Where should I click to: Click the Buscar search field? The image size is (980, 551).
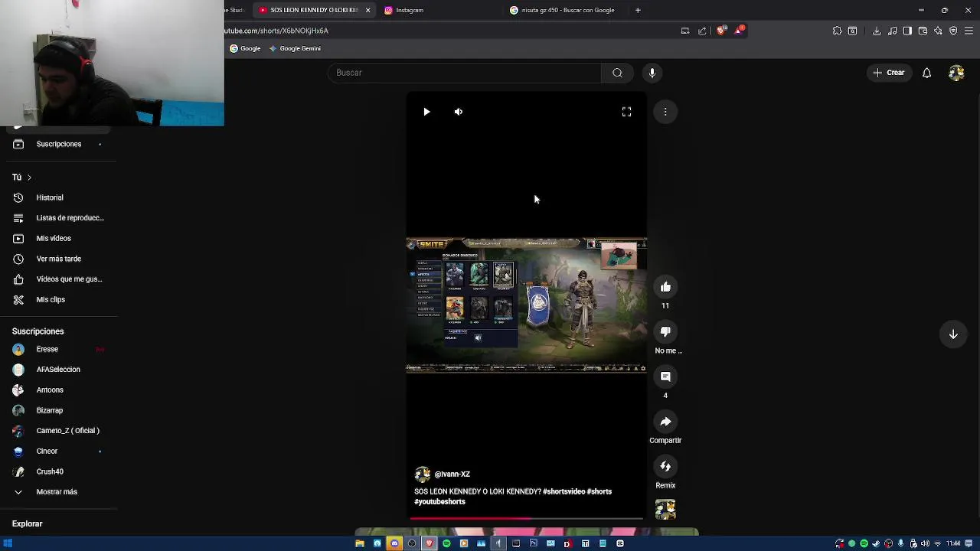[x=465, y=73]
